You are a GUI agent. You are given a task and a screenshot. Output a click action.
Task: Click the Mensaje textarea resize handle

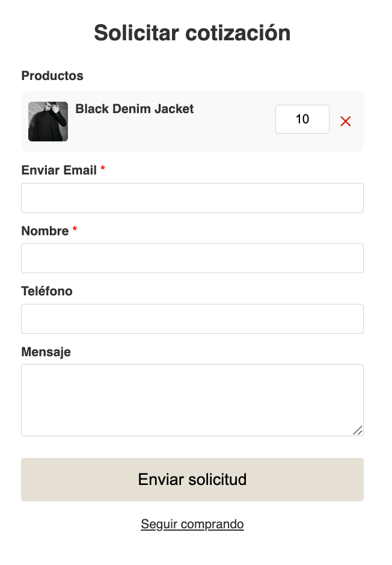[x=357, y=430]
